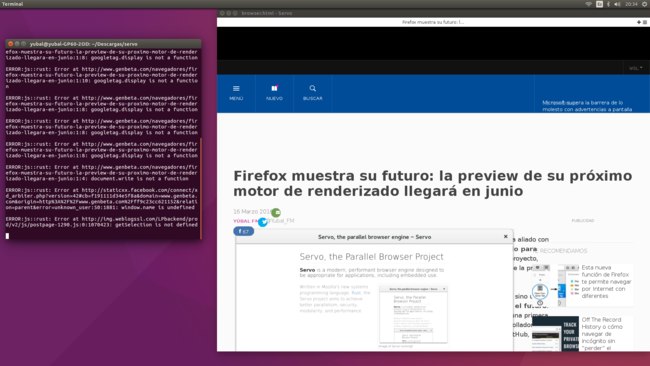
Task: Open the sound volume indicator
Action: 617,4
